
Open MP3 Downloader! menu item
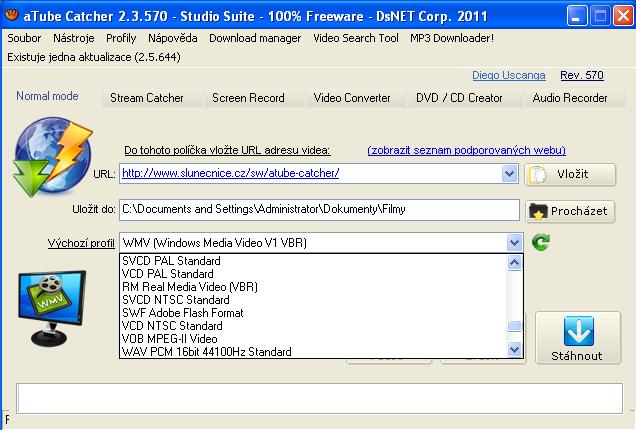(x=452, y=38)
